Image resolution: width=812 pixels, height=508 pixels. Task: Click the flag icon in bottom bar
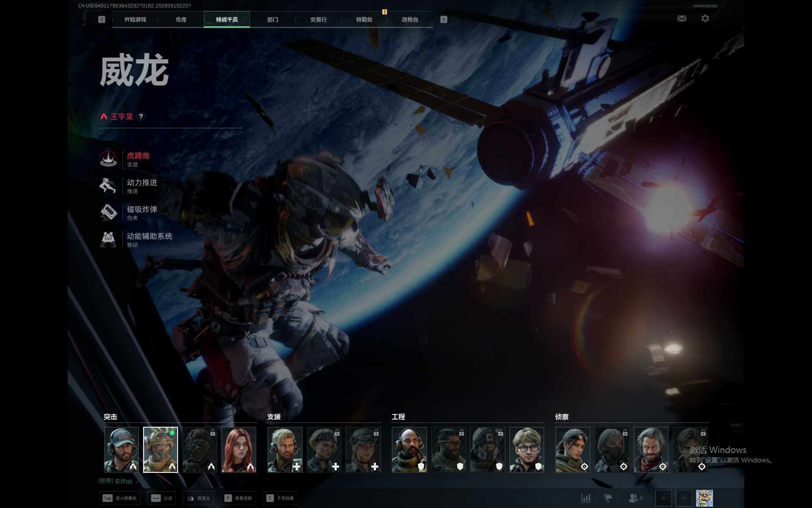pos(608,498)
